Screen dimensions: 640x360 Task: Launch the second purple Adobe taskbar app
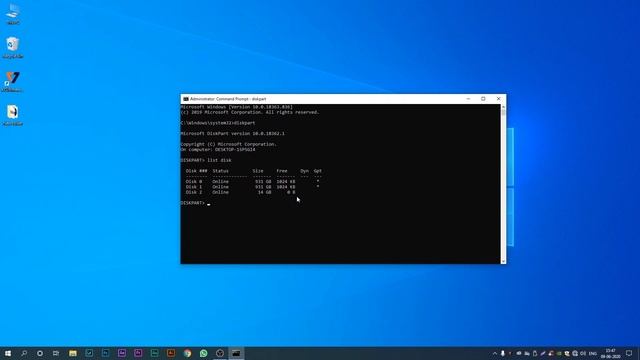point(138,353)
